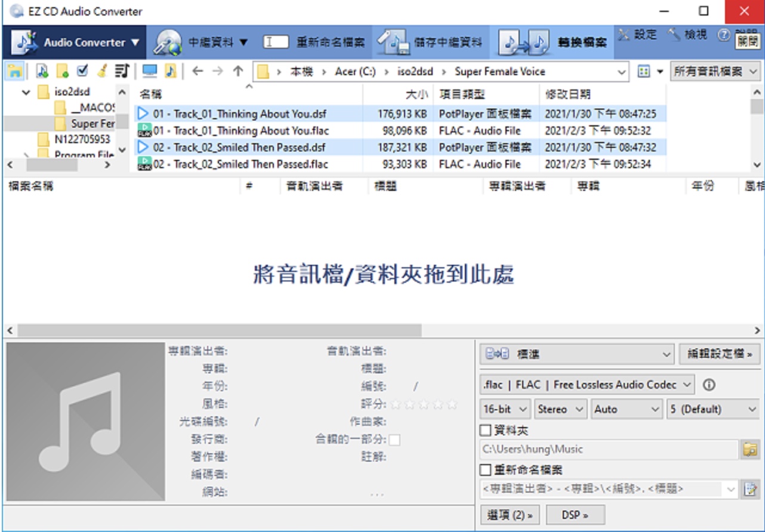Screen dimensions: 765x532
Task: Open the 所有音訊檔案 file filter dropdown
Action: point(715,72)
